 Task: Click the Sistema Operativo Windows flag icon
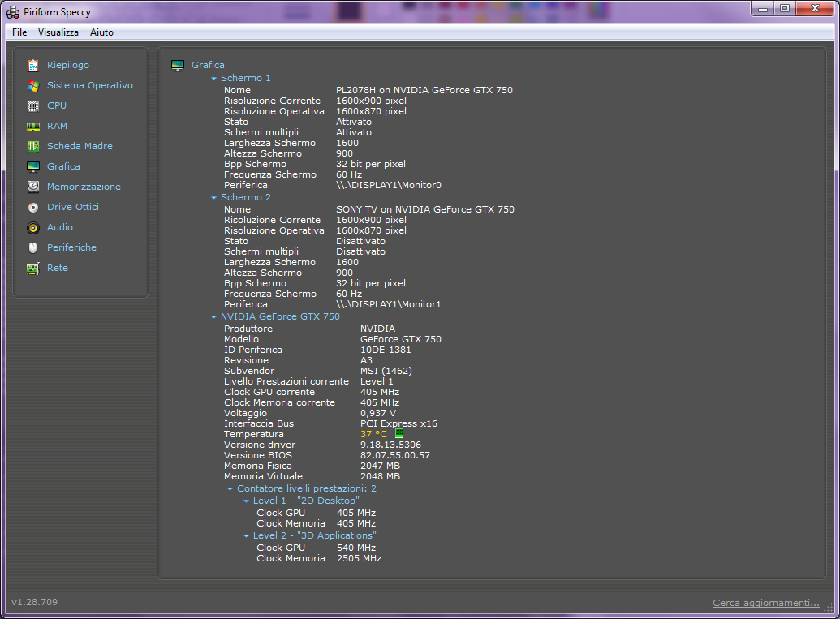[33, 86]
